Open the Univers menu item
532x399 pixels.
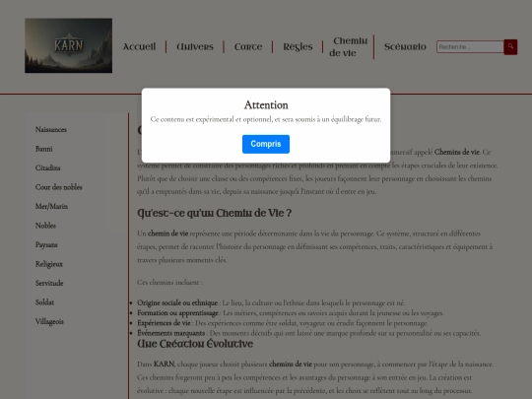pos(195,47)
